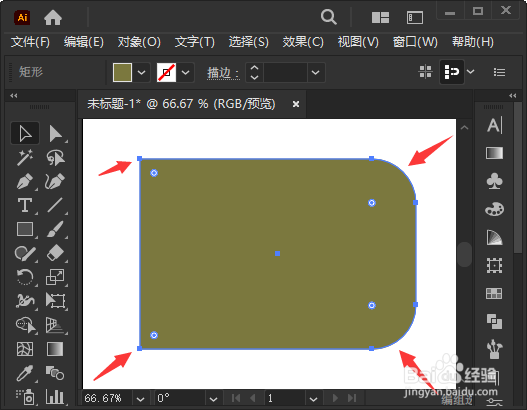Click the stroke weight stepper arrows
527x410 pixels.
pos(254,72)
